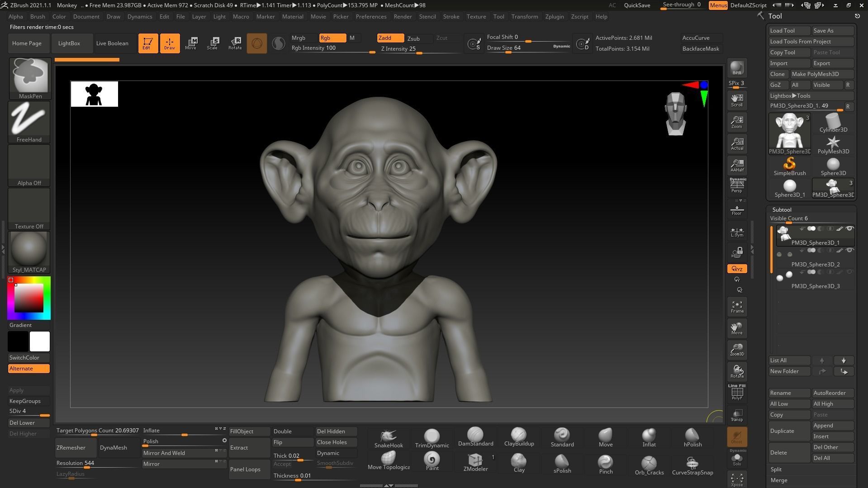
Task: Click the AAHalf zoom icon
Action: click(x=737, y=165)
